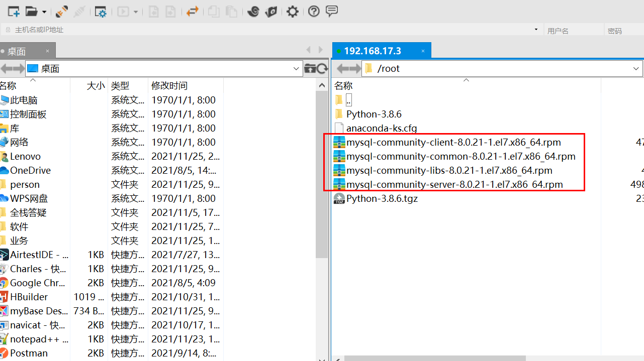Click the greyed play button icon

tap(123, 11)
